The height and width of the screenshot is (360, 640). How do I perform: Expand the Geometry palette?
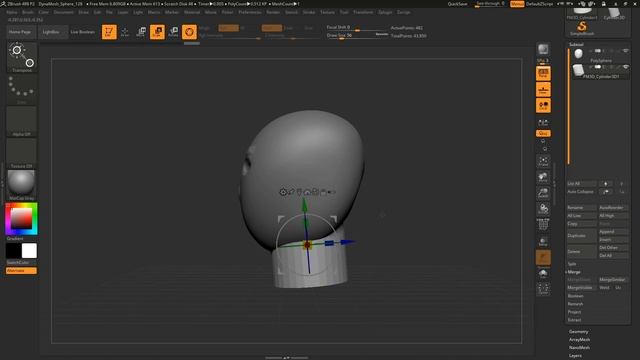[578, 332]
